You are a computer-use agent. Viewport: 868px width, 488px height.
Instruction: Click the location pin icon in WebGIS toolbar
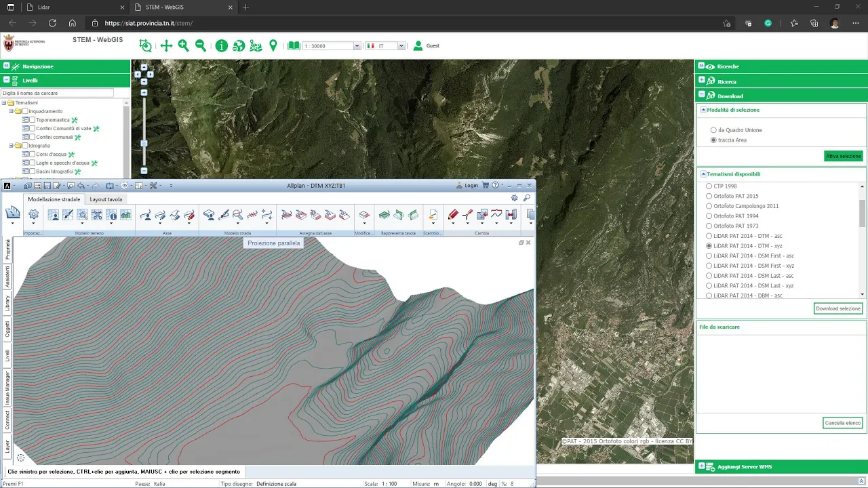[x=273, y=45]
